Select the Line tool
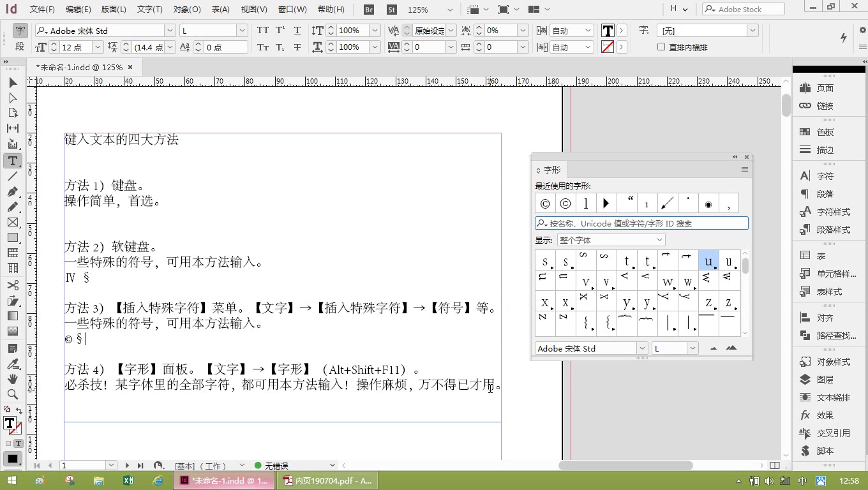The width and height of the screenshot is (868, 490). tap(13, 176)
